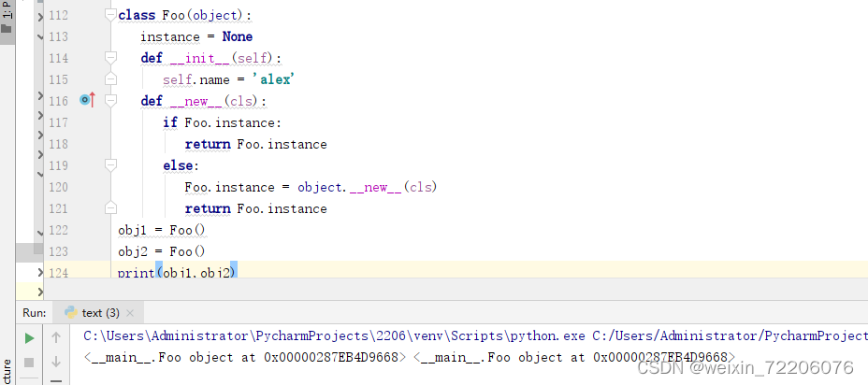Expand the tree chevron beside line 112
The image size is (868, 385).
pos(40,16)
